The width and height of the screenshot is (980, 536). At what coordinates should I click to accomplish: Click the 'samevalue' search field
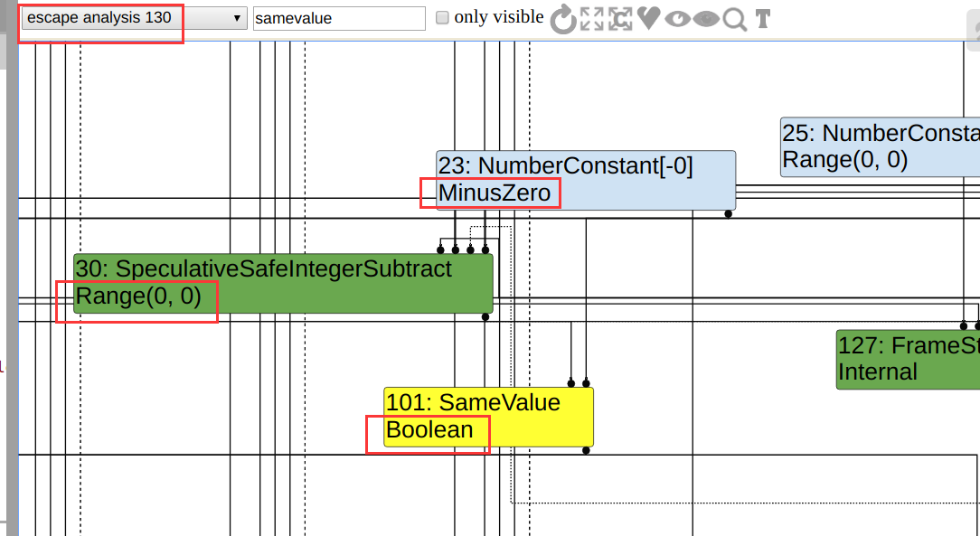coord(339,18)
